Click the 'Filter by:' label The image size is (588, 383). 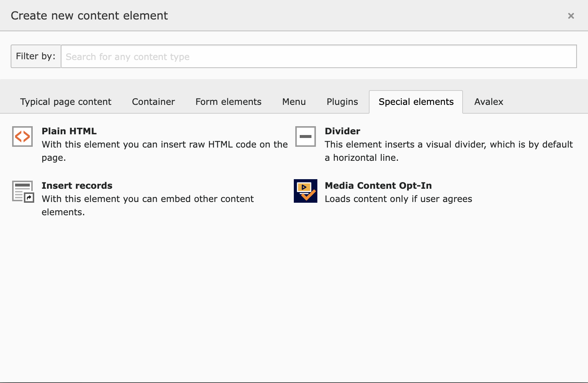36,56
